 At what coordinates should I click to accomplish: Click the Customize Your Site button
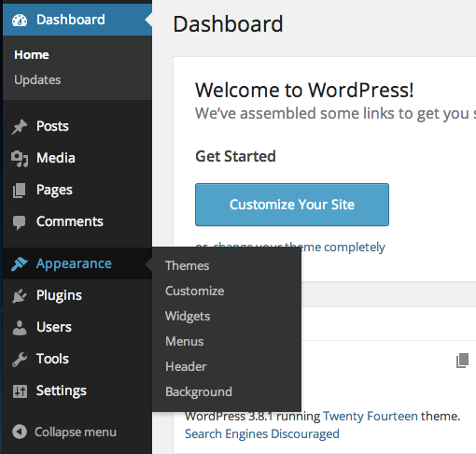(x=292, y=205)
